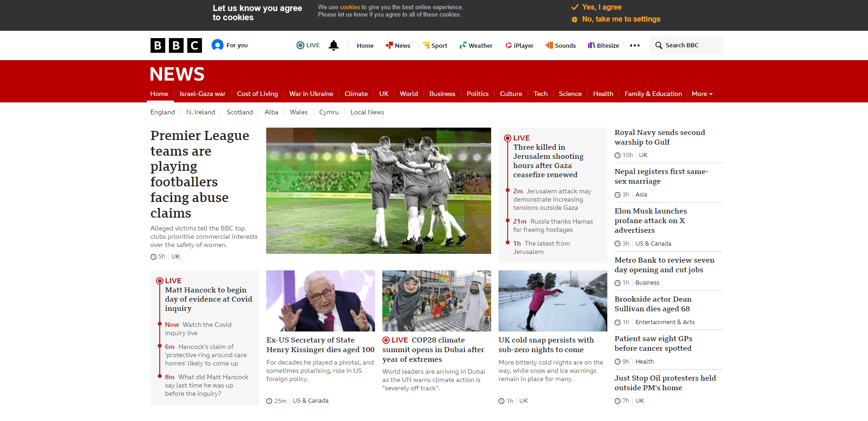Open Weather from the header
868x421 pixels.
coord(476,45)
